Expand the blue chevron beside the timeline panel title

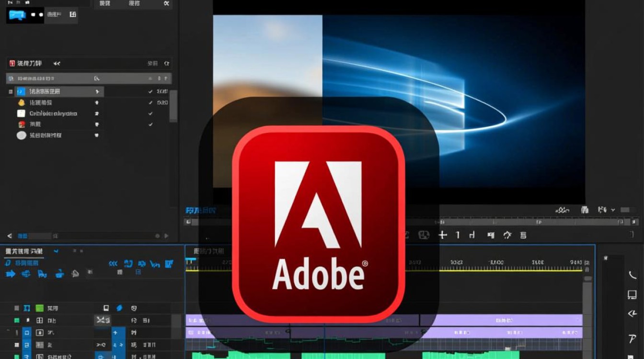pyautogui.click(x=56, y=251)
